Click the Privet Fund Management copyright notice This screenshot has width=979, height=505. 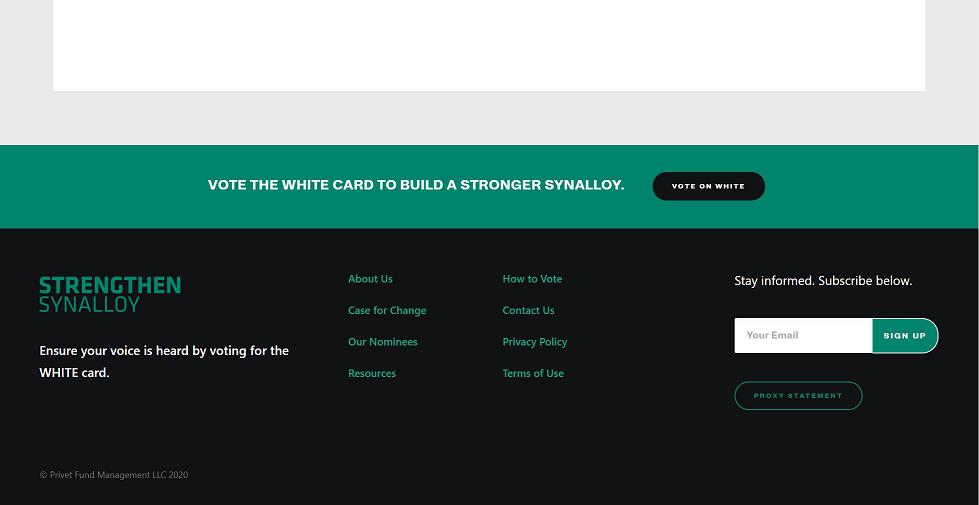(114, 475)
